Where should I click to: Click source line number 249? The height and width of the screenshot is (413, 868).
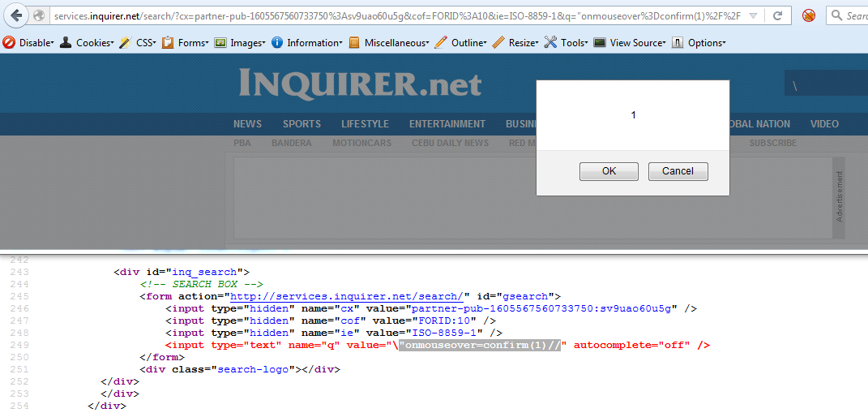pos(20,346)
